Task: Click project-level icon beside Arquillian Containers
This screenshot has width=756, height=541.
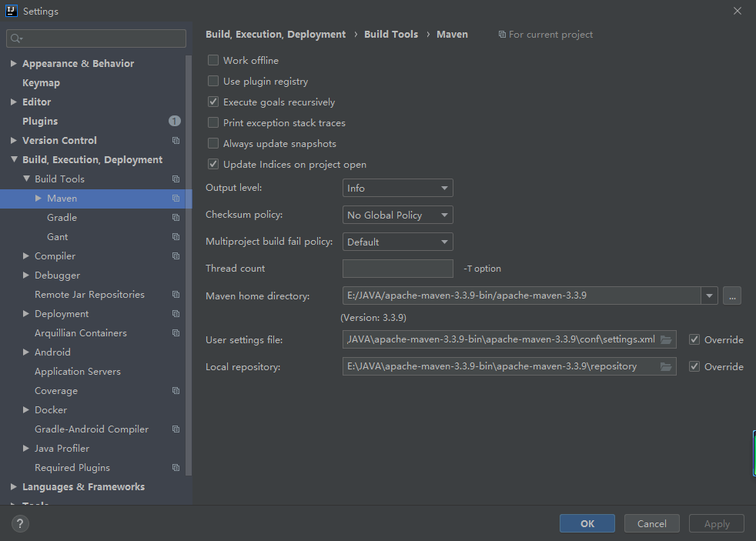Action: [x=176, y=333]
